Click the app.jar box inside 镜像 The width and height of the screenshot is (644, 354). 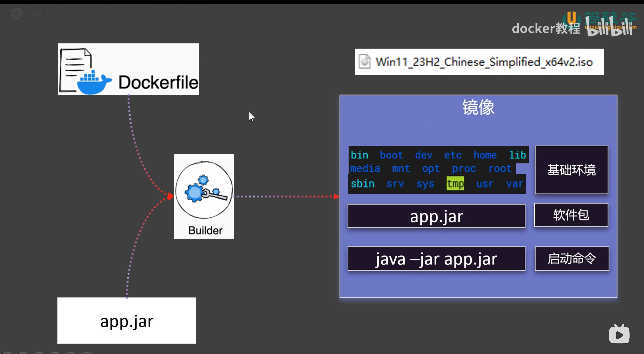tap(436, 216)
